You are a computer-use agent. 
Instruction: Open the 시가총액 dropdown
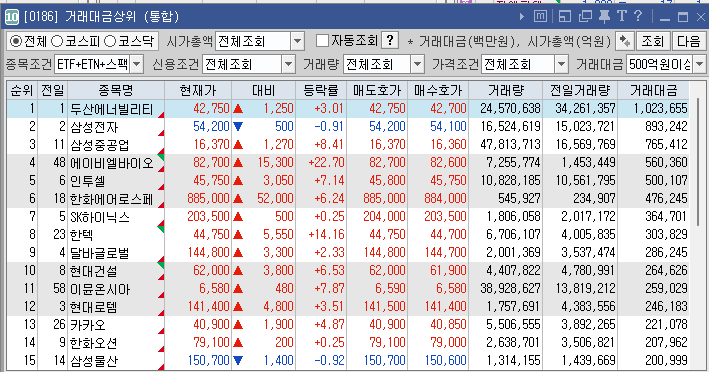coord(297,42)
